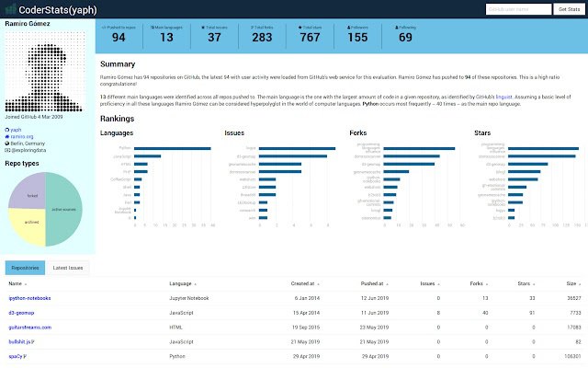This screenshot has width=588, height=368.
Task: Click the fork icon next to spaCy
Action: tap(25, 357)
